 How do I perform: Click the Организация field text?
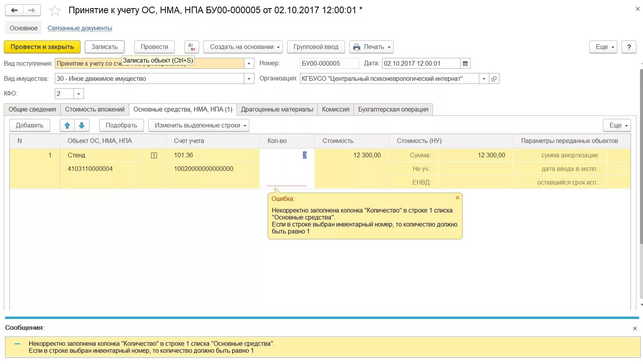389,78
